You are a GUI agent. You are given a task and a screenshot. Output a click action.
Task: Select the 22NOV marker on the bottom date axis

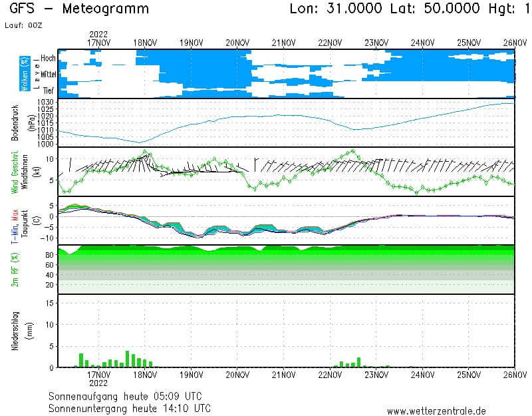(329, 375)
